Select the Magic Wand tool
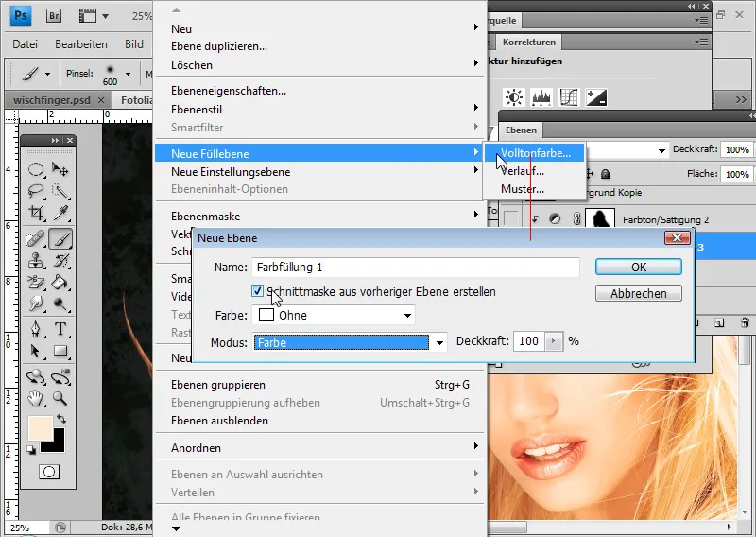The width and height of the screenshot is (756, 537). [x=60, y=191]
